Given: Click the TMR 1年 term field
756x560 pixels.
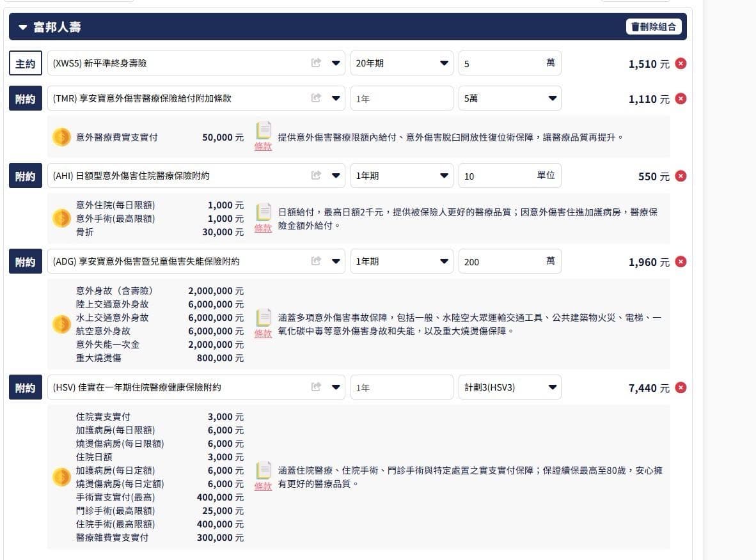Looking at the screenshot, I should (402, 98).
